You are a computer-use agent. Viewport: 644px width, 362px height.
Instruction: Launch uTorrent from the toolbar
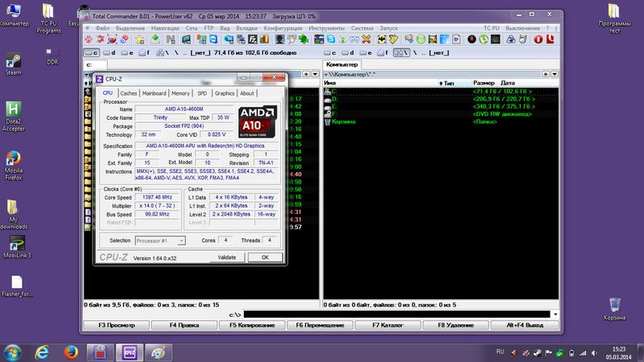click(x=484, y=39)
